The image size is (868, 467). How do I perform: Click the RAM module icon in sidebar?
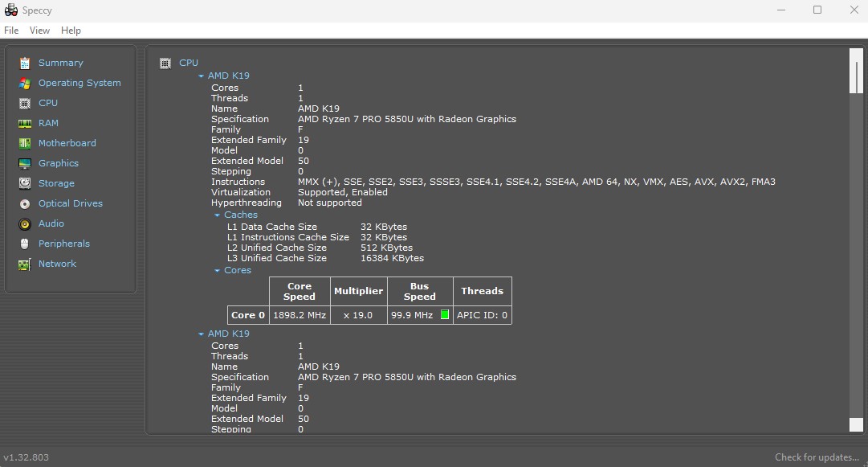click(25, 124)
